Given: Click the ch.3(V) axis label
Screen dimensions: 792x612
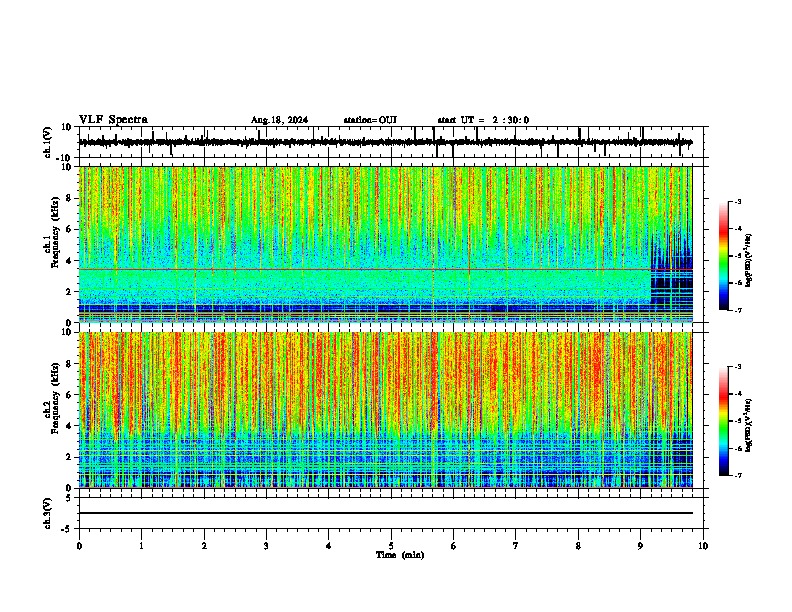Looking at the screenshot, I should click(x=48, y=514).
